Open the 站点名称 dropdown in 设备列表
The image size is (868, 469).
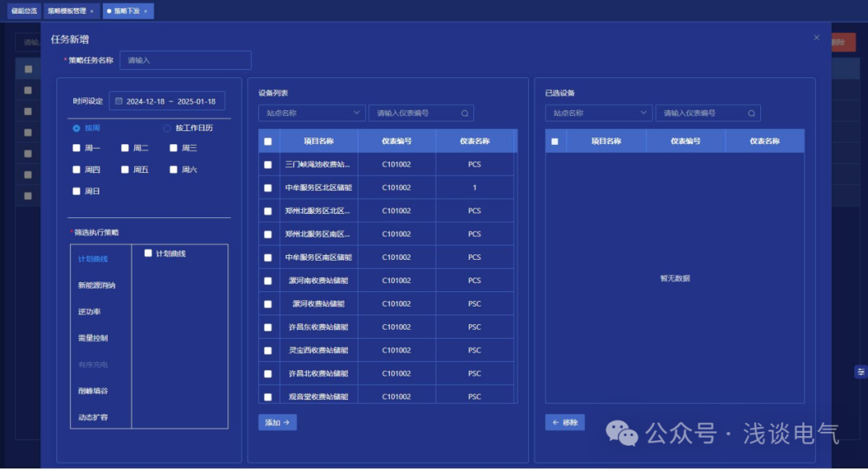(311, 113)
